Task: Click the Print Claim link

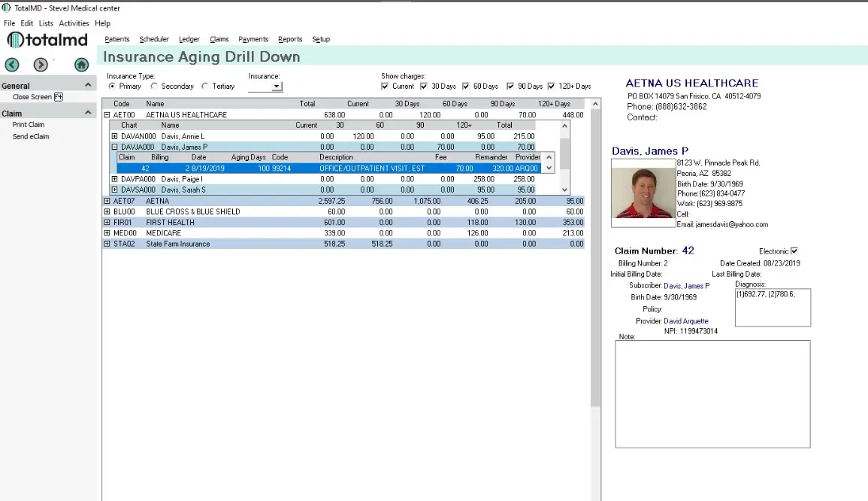Action: (29, 125)
